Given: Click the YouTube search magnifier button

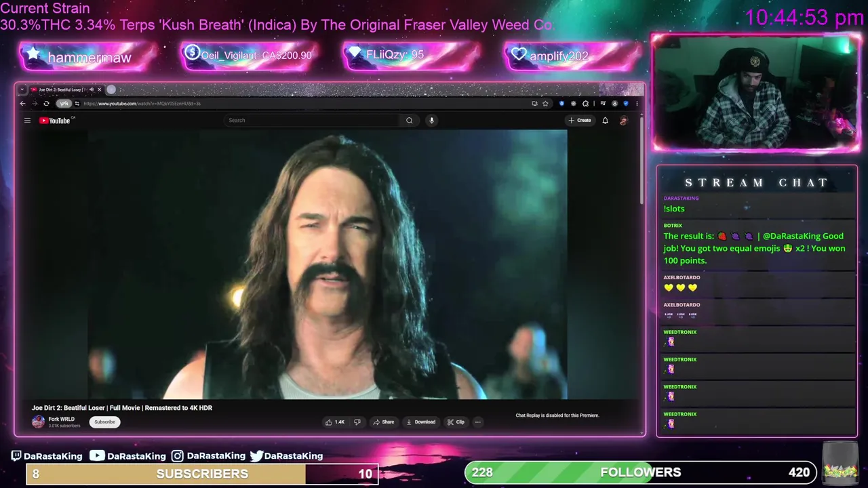Looking at the screenshot, I should coord(409,121).
